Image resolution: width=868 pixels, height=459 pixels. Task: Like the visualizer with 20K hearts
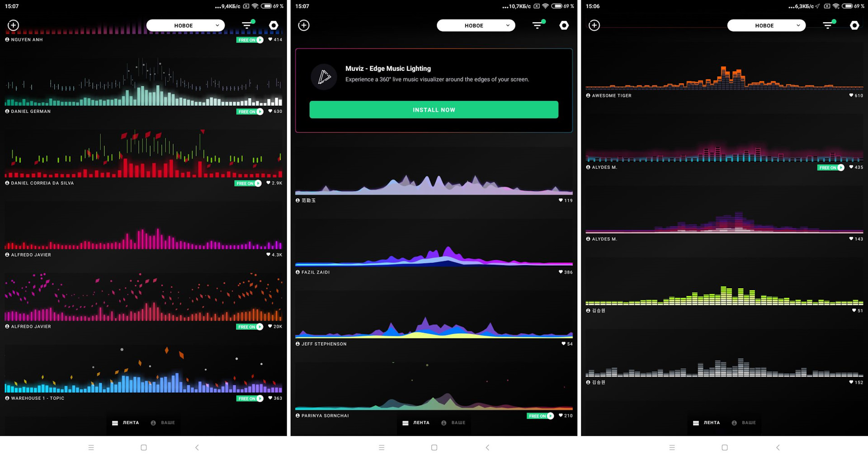click(x=270, y=327)
